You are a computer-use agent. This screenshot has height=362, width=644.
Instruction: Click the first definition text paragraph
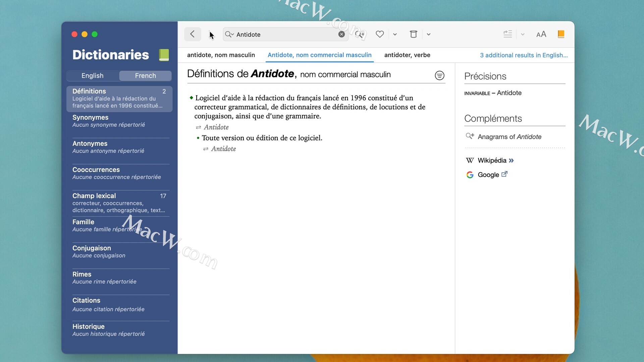(310, 107)
